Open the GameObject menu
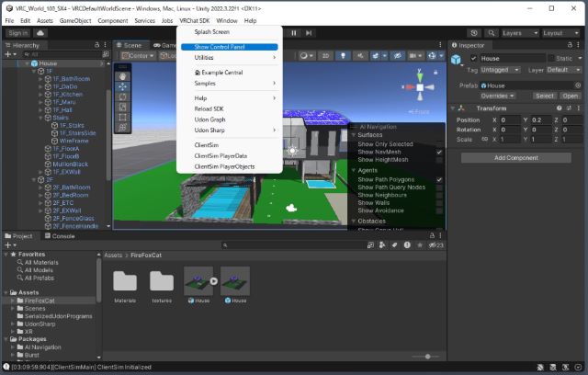The height and width of the screenshot is (375, 588). click(x=75, y=20)
